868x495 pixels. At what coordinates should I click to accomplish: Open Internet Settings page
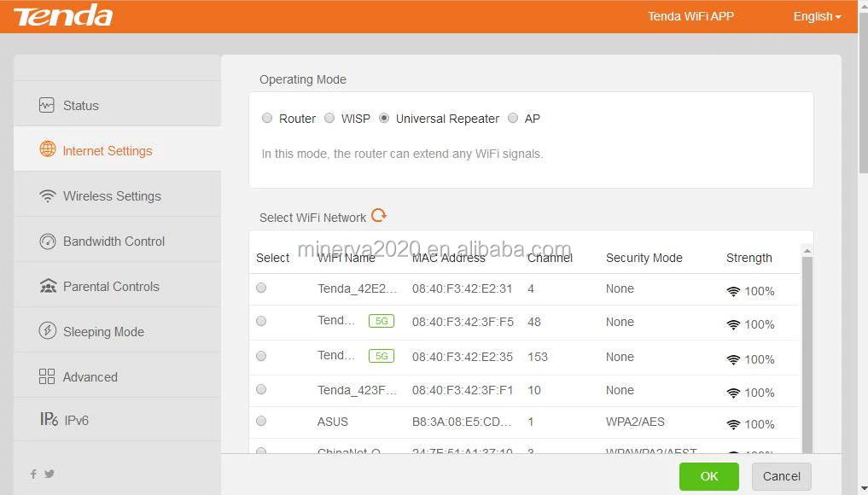point(118,150)
